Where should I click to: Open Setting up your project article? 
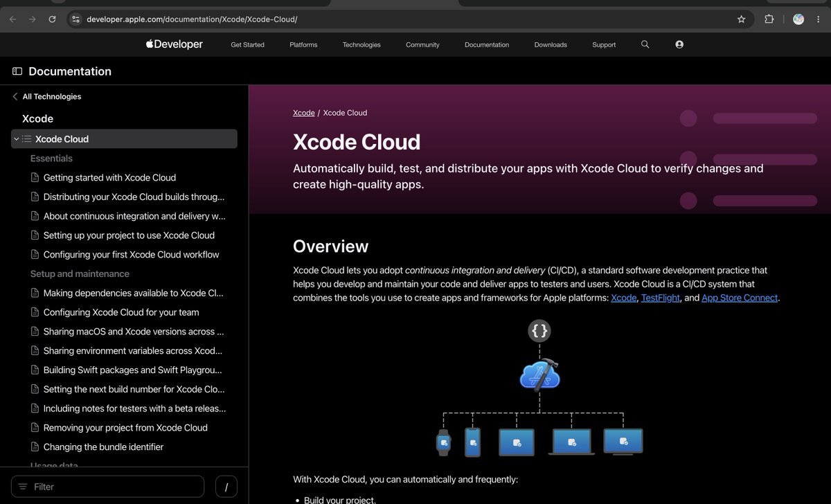tap(129, 235)
